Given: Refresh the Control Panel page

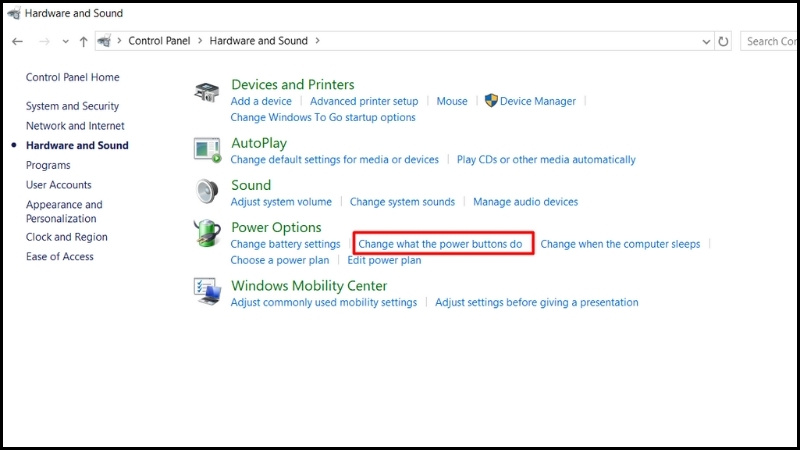Looking at the screenshot, I should click(x=723, y=41).
